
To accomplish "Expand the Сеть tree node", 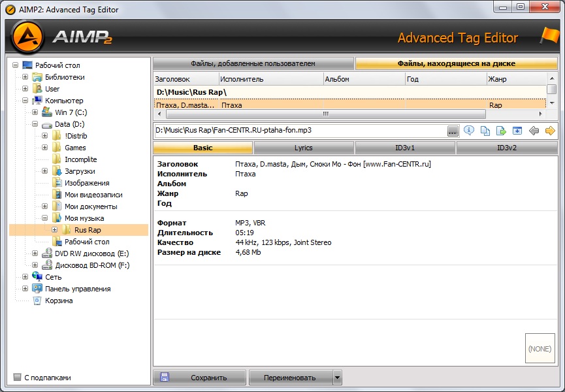I will tap(25, 277).
